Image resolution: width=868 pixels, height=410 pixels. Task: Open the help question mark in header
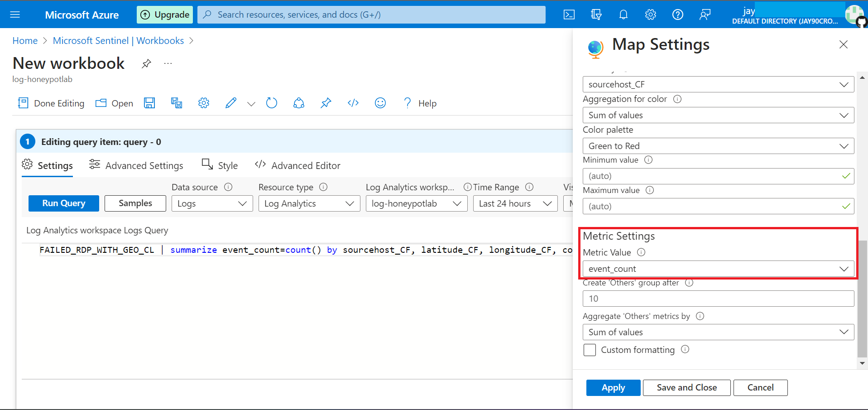pyautogui.click(x=678, y=14)
